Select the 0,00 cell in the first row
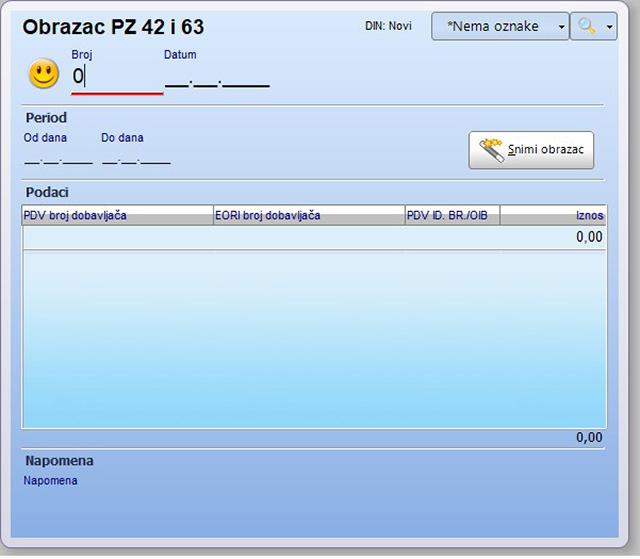The width and height of the screenshot is (640, 559). (x=589, y=237)
